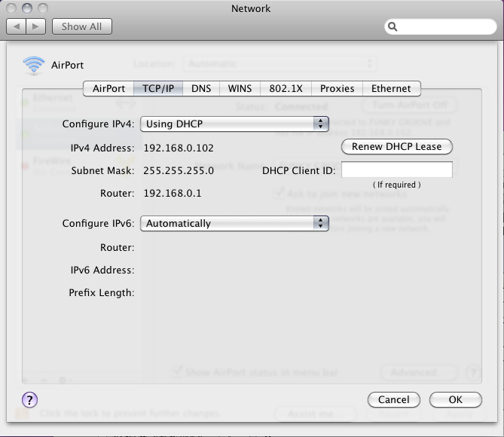Image resolution: width=504 pixels, height=437 pixels.
Task: Click the purple help question mark button
Action: pos(30,399)
